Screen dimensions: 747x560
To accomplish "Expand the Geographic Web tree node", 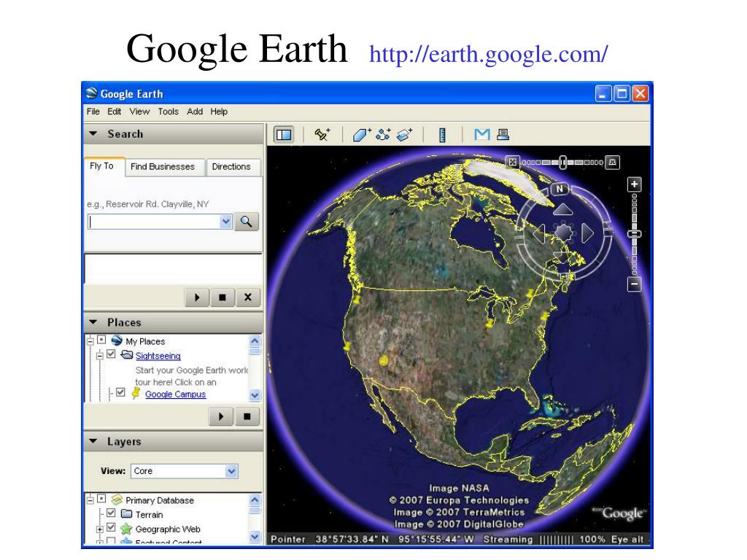I will 99,529.
